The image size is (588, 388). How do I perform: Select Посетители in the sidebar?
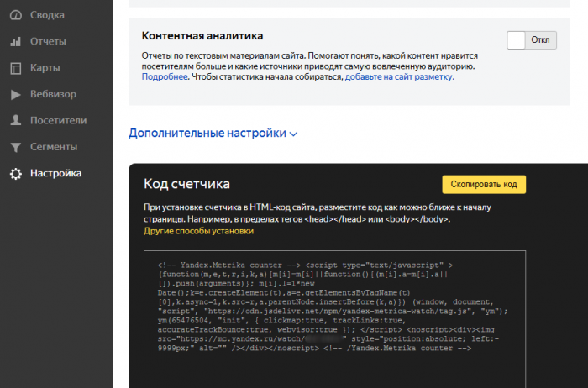click(x=59, y=120)
